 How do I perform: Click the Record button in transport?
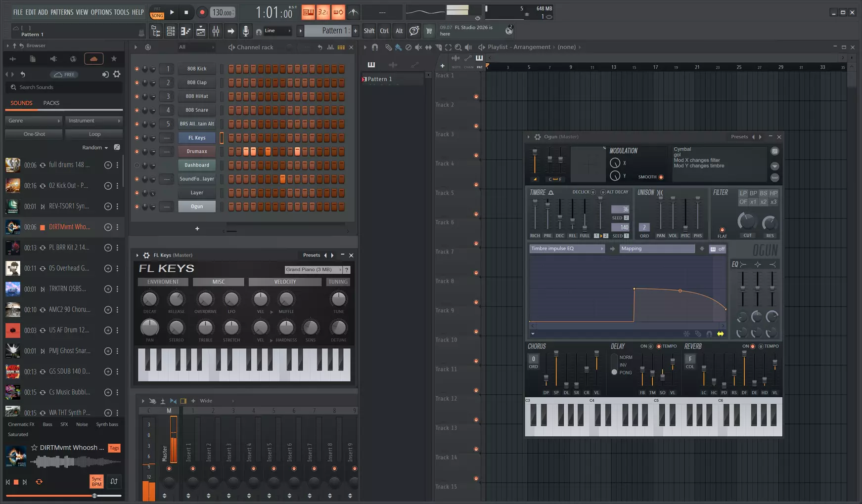pos(202,12)
